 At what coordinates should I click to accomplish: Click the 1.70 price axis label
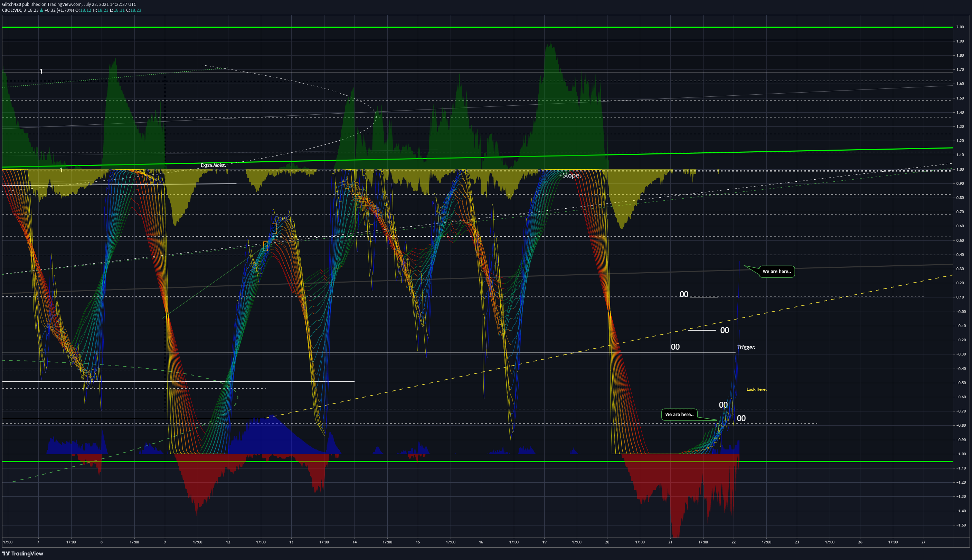coord(960,70)
